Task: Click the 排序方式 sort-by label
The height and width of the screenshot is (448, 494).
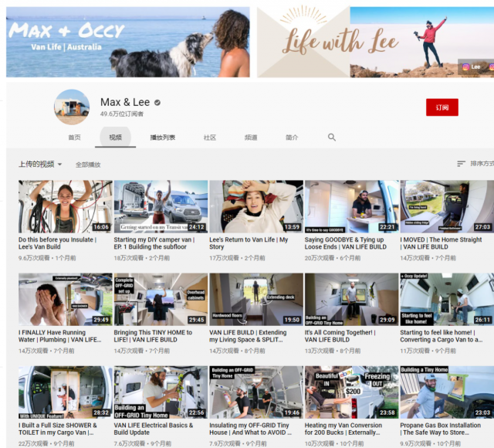Action: [x=482, y=164]
